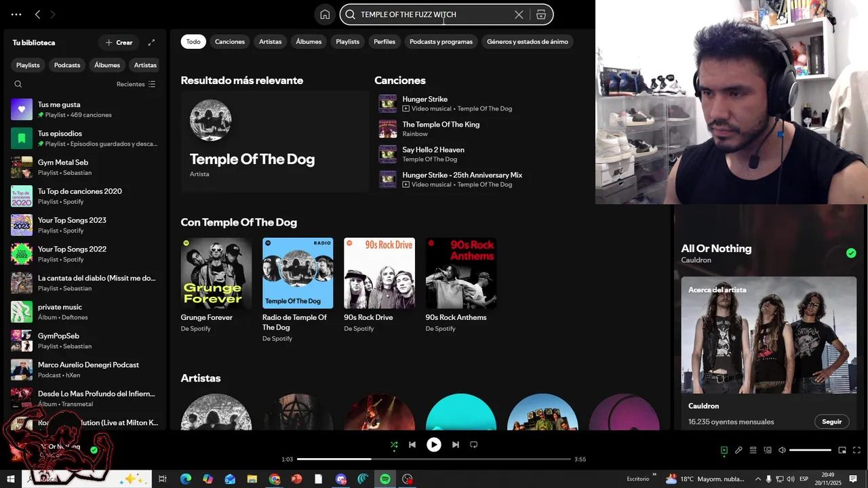The width and height of the screenshot is (868, 488).
Task: Skip to previous track
Action: [412, 445]
